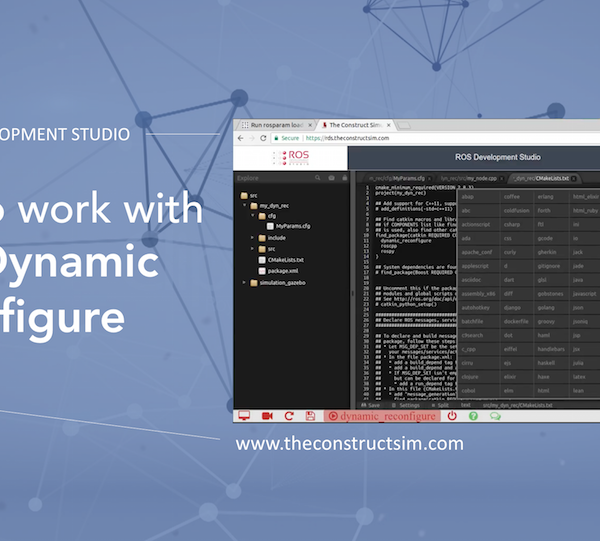The width and height of the screenshot is (600, 541).
Task: Click the lock icon in the Explore header
Action: click(345, 178)
